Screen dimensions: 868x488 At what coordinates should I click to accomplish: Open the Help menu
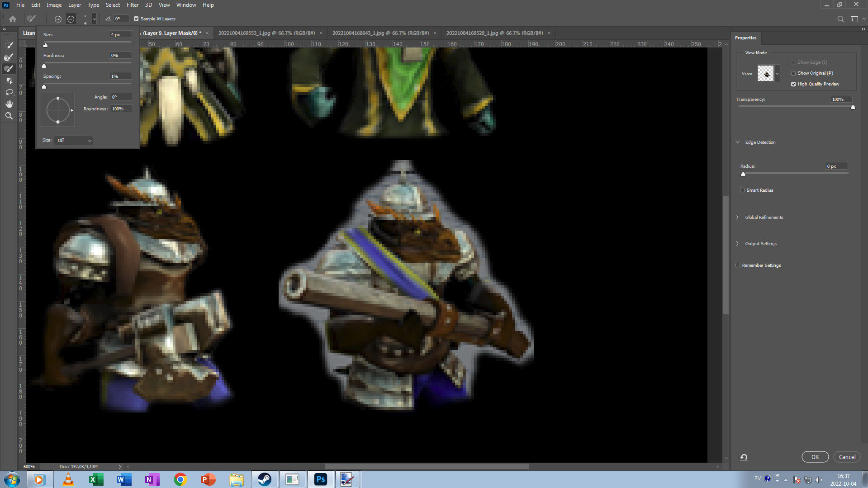[208, 5]
